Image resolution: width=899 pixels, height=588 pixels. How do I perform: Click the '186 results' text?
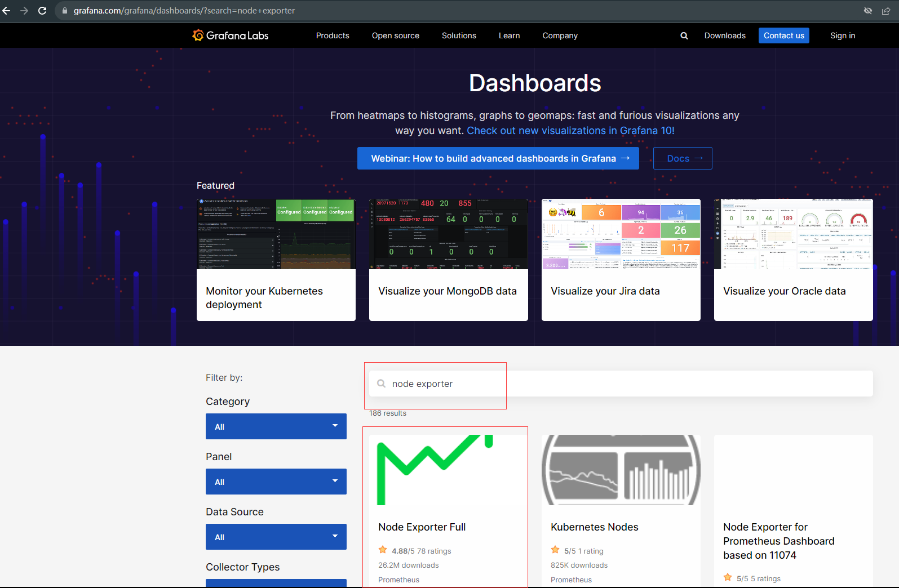click(x=388, y=413)
